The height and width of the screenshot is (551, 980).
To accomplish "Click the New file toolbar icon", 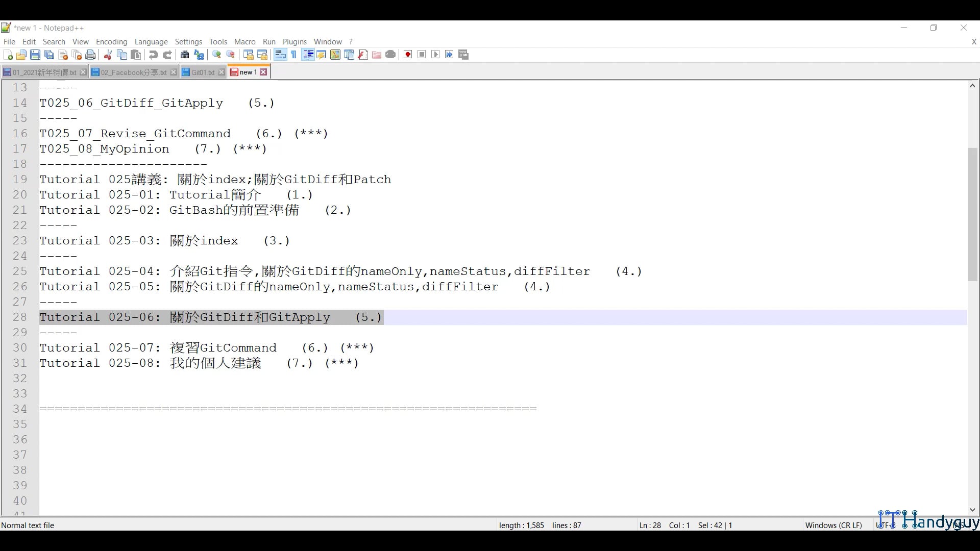I will click(x=8, y=55).
